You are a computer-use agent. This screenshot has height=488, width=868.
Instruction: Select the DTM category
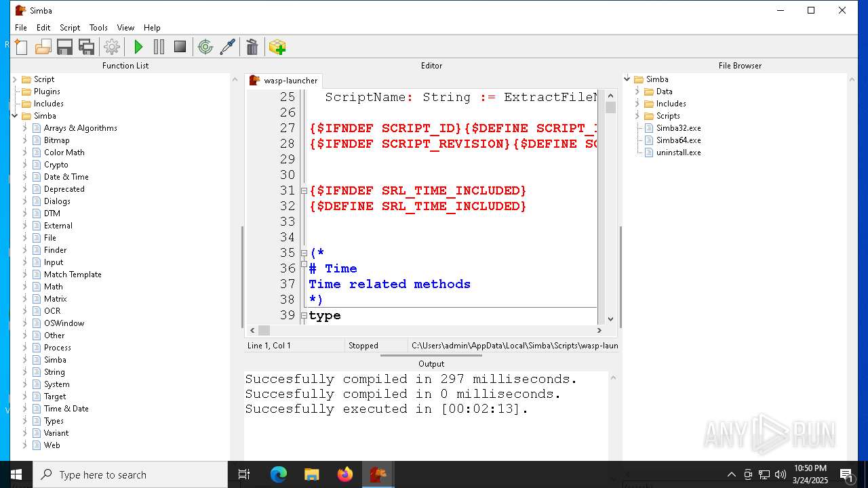pyautogui.click(x=52, y=213)
